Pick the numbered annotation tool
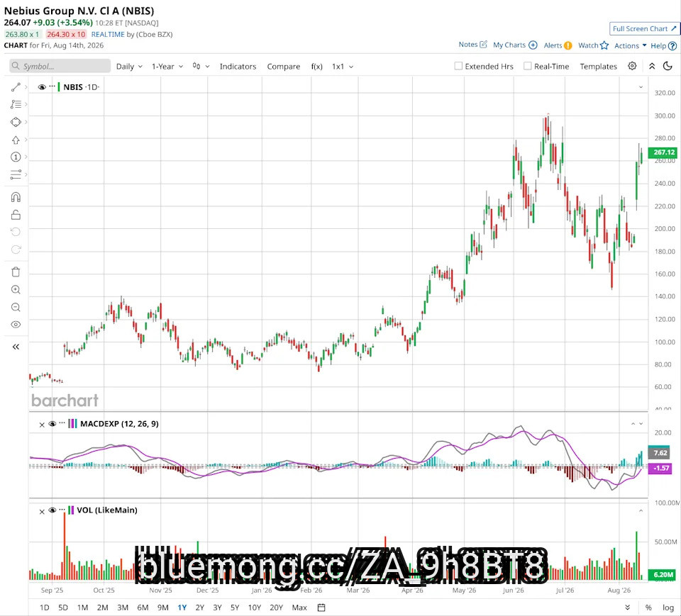 point(16,157)
